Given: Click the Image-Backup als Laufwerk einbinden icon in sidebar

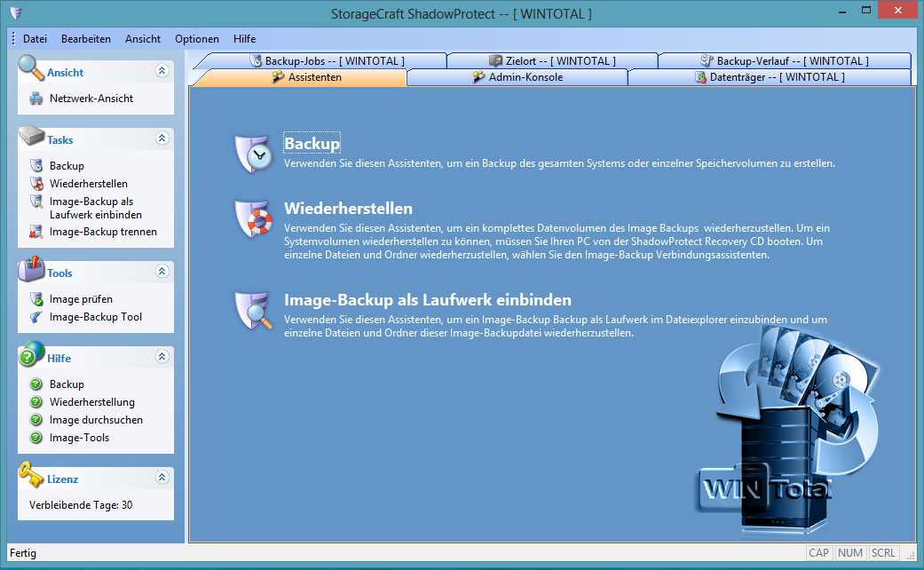Looking at the screenshot, I should 36,202.
